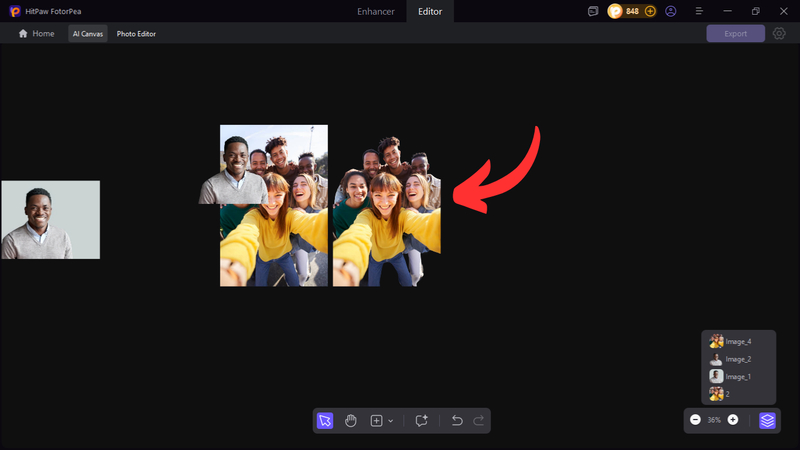The height and width of the screenshot is (450, 800).
Task: Click the Image_1 layer thumbnail
Action: 716,377
